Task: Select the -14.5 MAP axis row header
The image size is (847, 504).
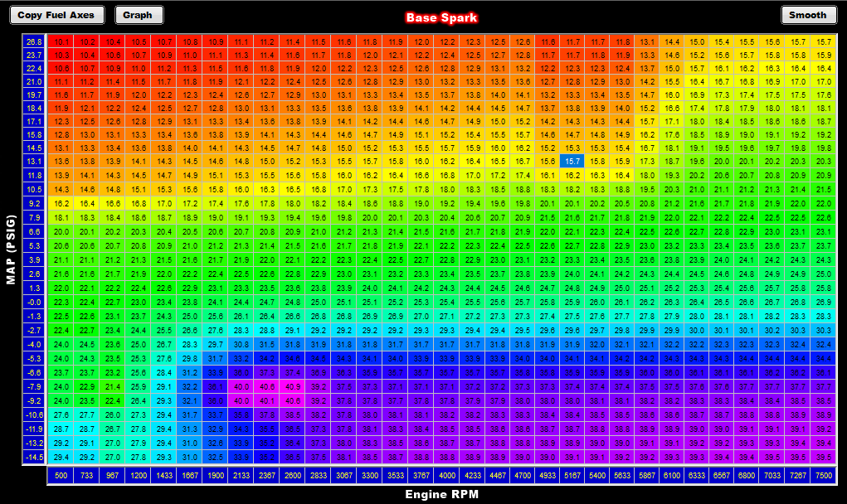Action: pos(34,457)
